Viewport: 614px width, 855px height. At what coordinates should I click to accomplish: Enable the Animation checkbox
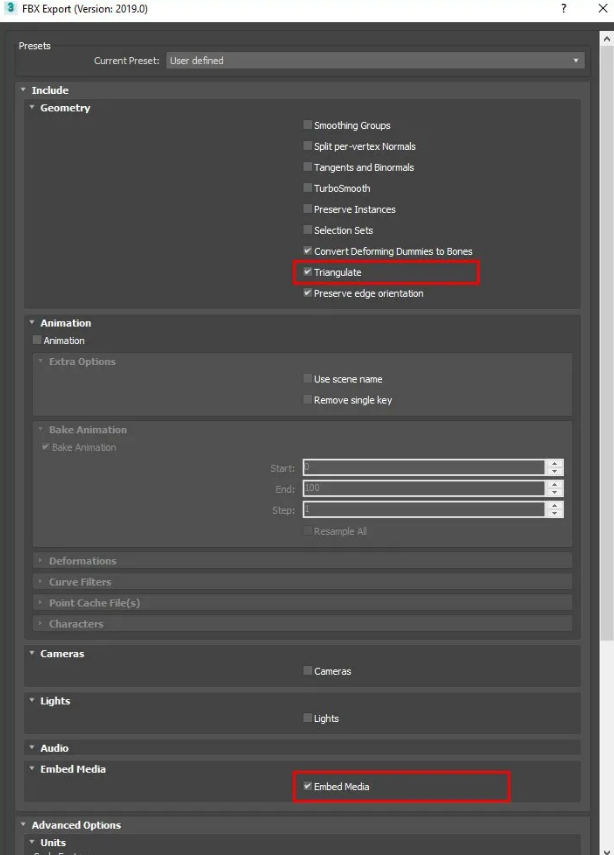click(37, 340)
